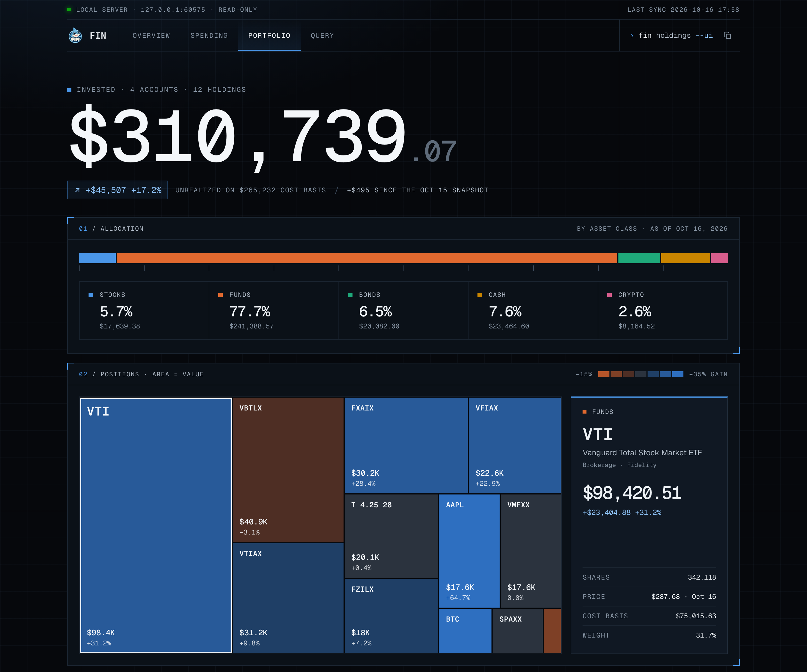Click the +$495 since Oct 15 snapshot text
The image size is (807, 672).
417,190
